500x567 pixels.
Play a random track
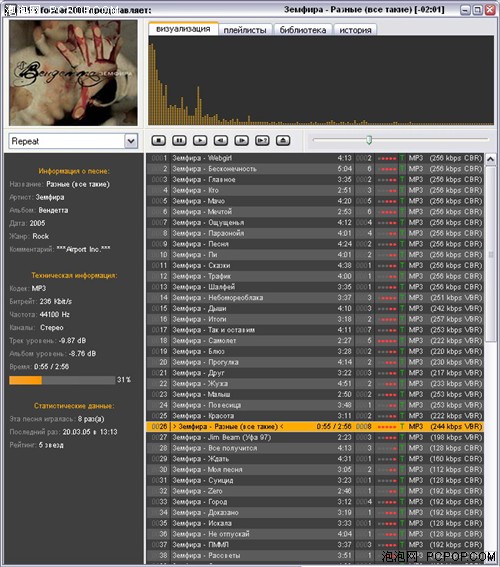[x=262, y=140]
